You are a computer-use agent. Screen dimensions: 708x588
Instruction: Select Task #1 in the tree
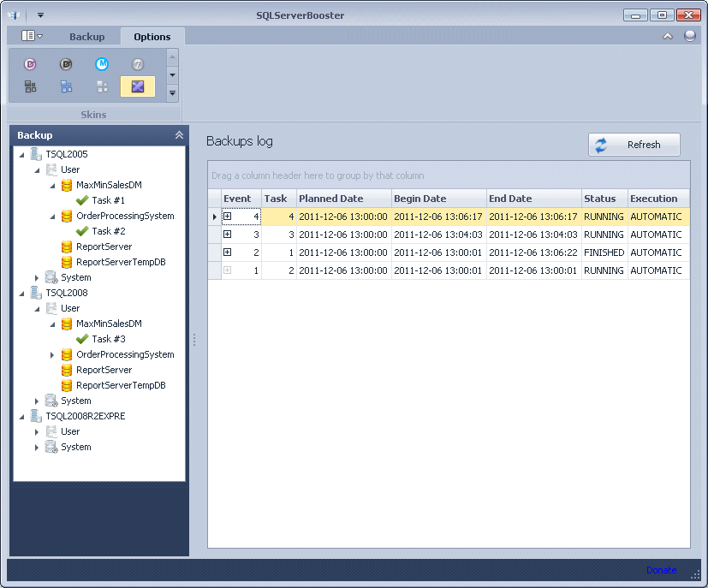[x=108, y=200]
